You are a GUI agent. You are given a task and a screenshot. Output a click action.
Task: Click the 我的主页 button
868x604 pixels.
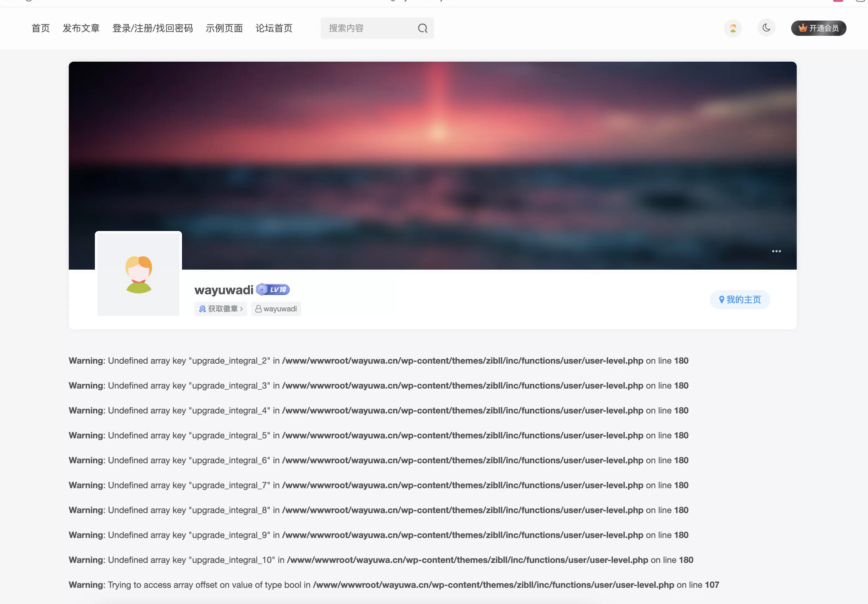(x=740, y=300)
